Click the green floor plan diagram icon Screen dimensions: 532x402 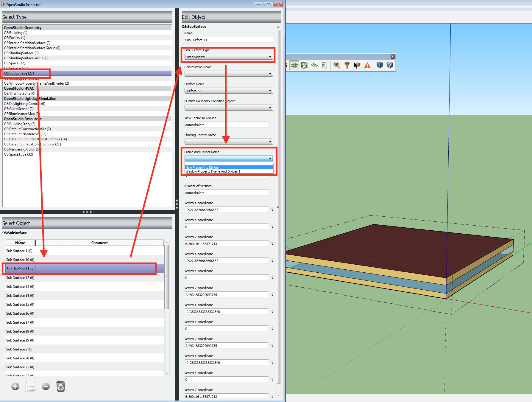pos(314,65)
